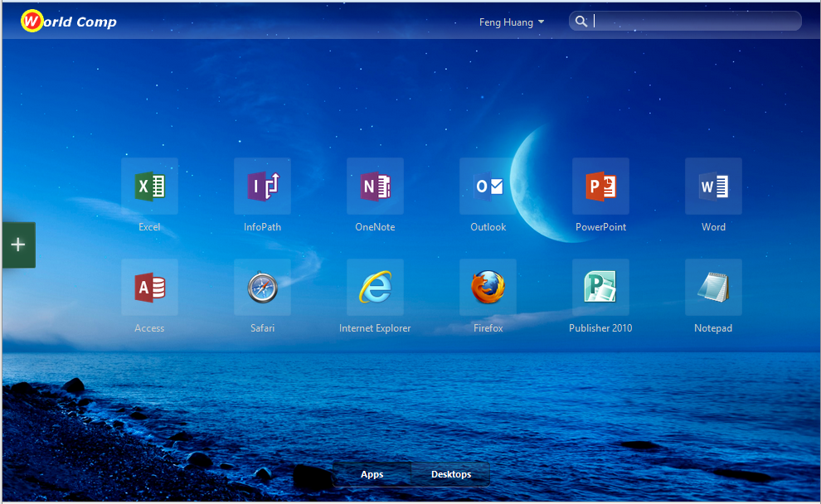
Task: Switch to the Desktops tab
Action: [x=451, y=474]
